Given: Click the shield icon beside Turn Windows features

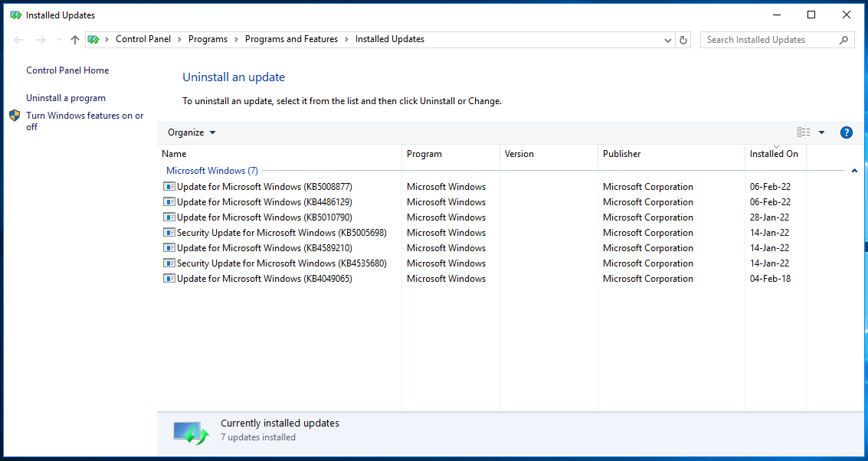Looking at the screenshot, I should [x=15, y=116].
